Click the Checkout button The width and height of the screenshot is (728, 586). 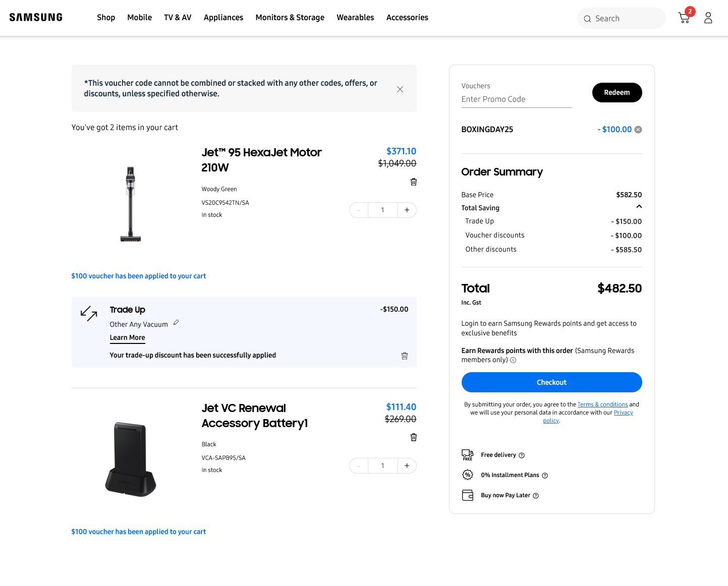(x=551, y=382)
